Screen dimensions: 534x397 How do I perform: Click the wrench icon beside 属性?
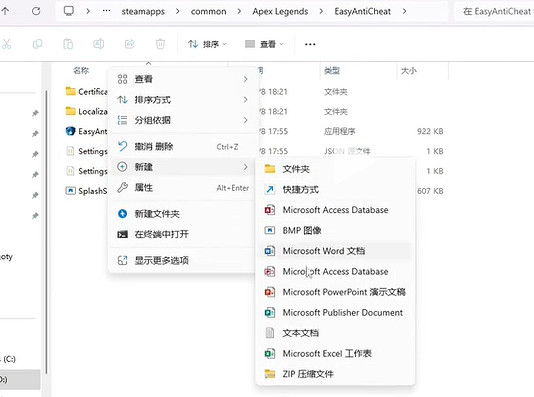pos(122,187)
